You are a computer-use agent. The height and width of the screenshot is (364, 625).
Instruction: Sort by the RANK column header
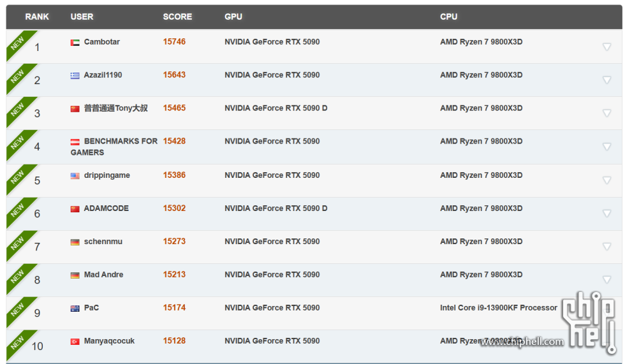coord(37,17)
